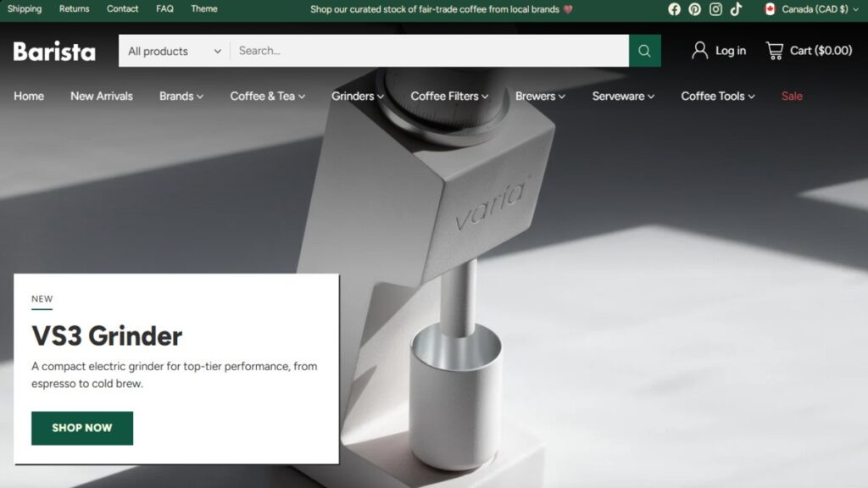Click the fair-trade coffee announcement banner
The height and width of the screenshot is (488, 868).
coord(442,9)
